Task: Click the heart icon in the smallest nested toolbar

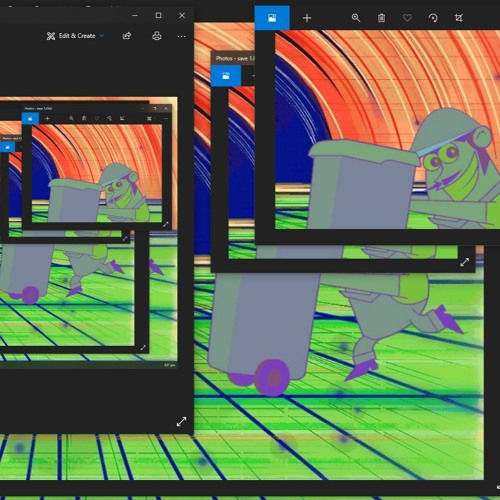Action: coord(97,118)
